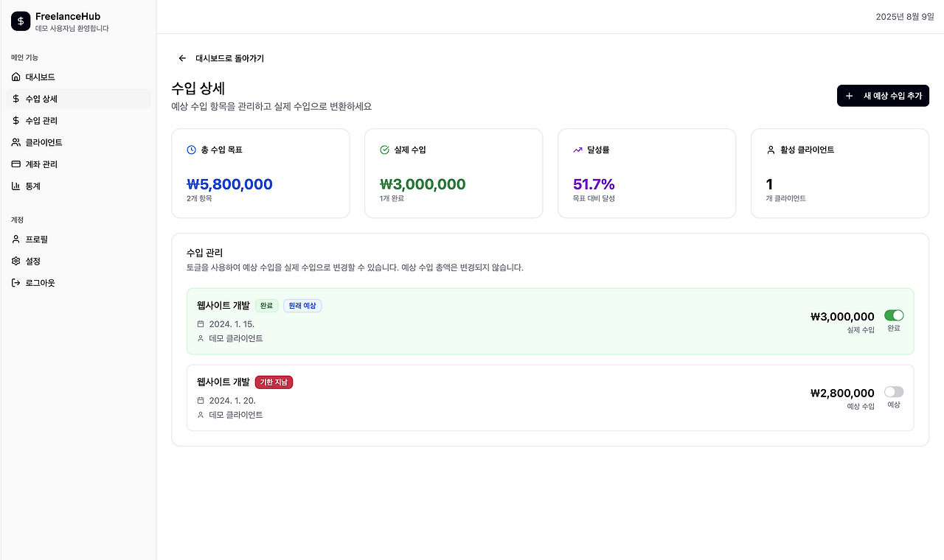Open 대시보드 via its home icon
Viewport: 944px width, 560px height.
(16, 77)
